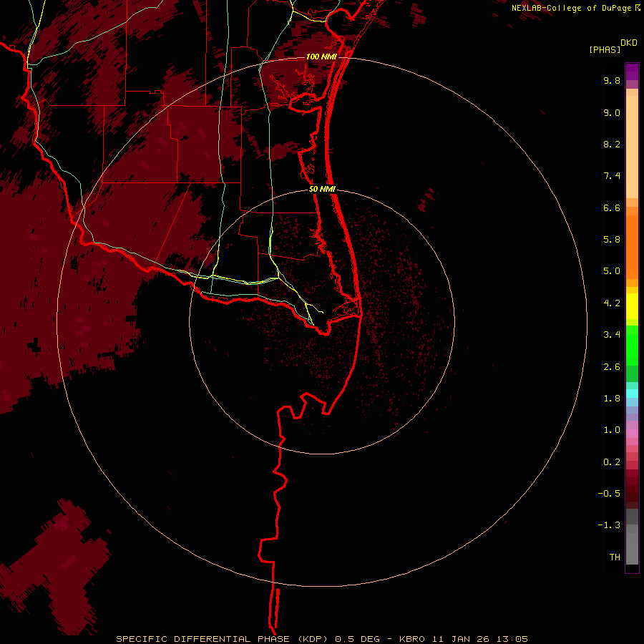This screenshot has height=644, width=644.
Task: Select the 9.8 value on the color scale
Action: [x=612, y=80]
